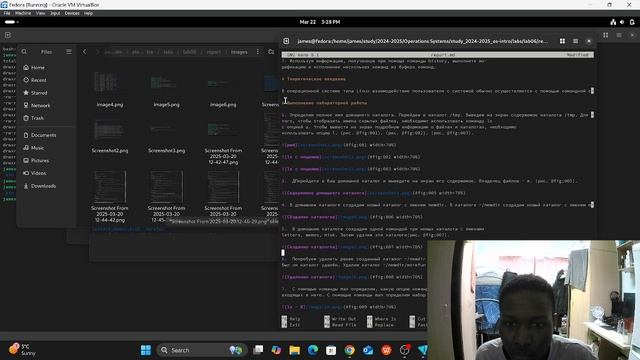
Task: Open VirtualBox File menu
Action: (x=7, y=13)
